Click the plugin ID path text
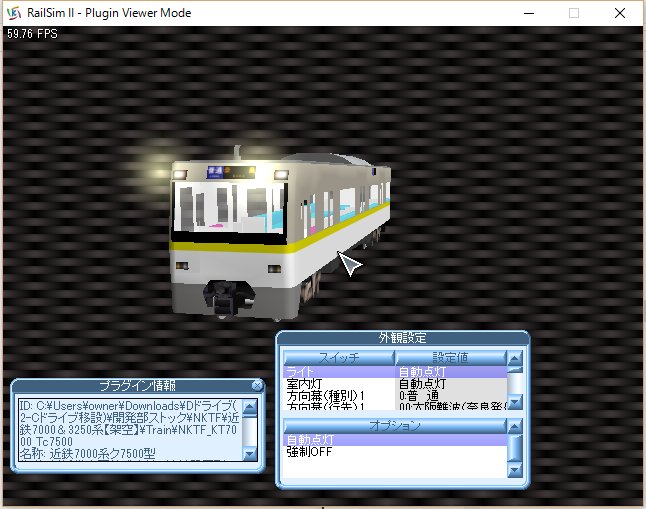The width and height of the screenshot is (646, 509). [x=129, y=423]
